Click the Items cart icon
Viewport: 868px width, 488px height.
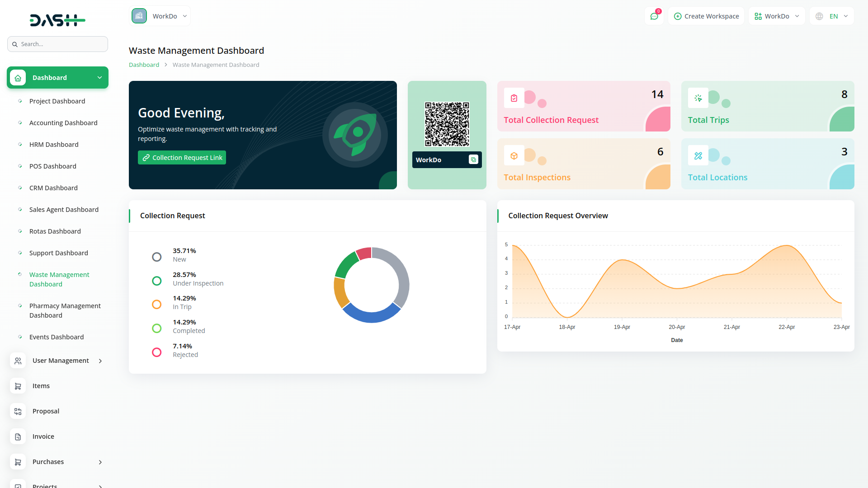point(18,386)
